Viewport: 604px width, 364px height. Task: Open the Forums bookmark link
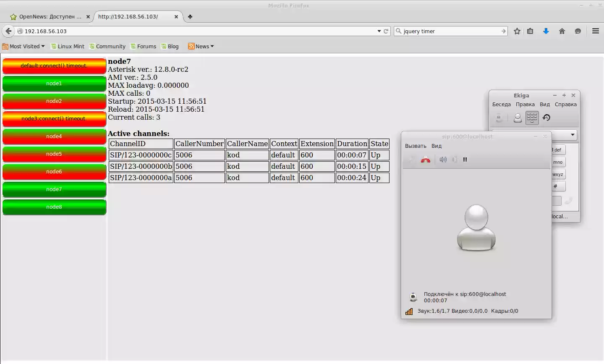[144, 46]
